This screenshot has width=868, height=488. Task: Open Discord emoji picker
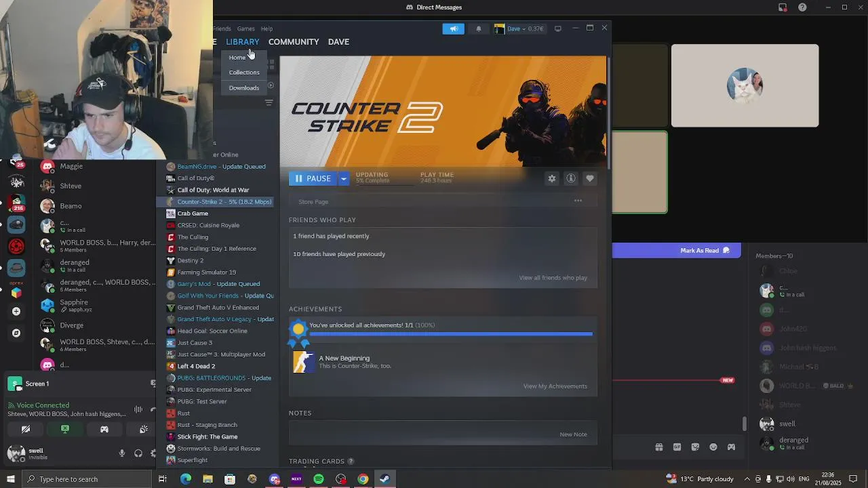[x=713, y=447]
